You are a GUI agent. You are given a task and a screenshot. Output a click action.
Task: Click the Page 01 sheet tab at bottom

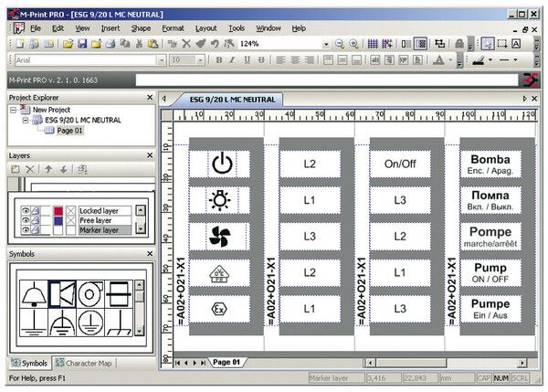[227, 362]
